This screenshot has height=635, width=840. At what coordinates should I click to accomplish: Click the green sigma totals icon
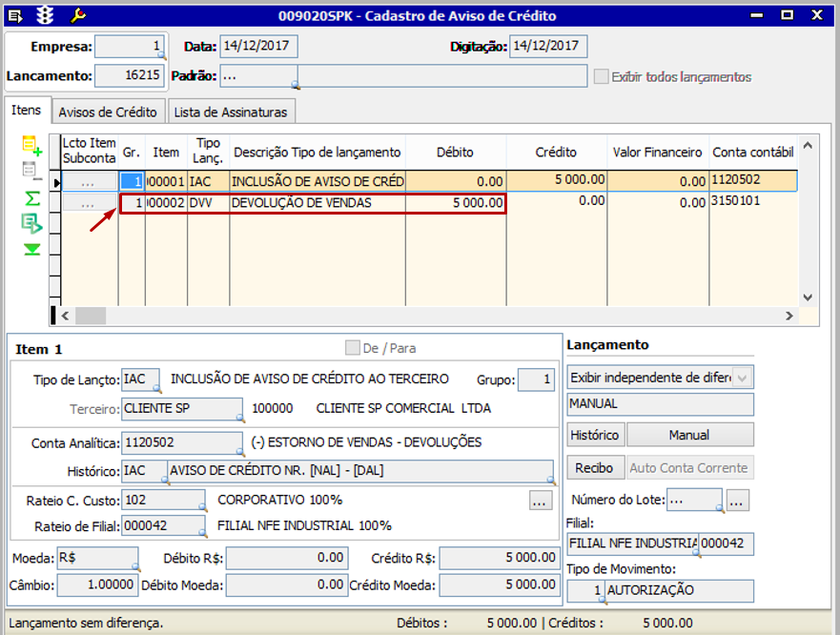[32, 197]
